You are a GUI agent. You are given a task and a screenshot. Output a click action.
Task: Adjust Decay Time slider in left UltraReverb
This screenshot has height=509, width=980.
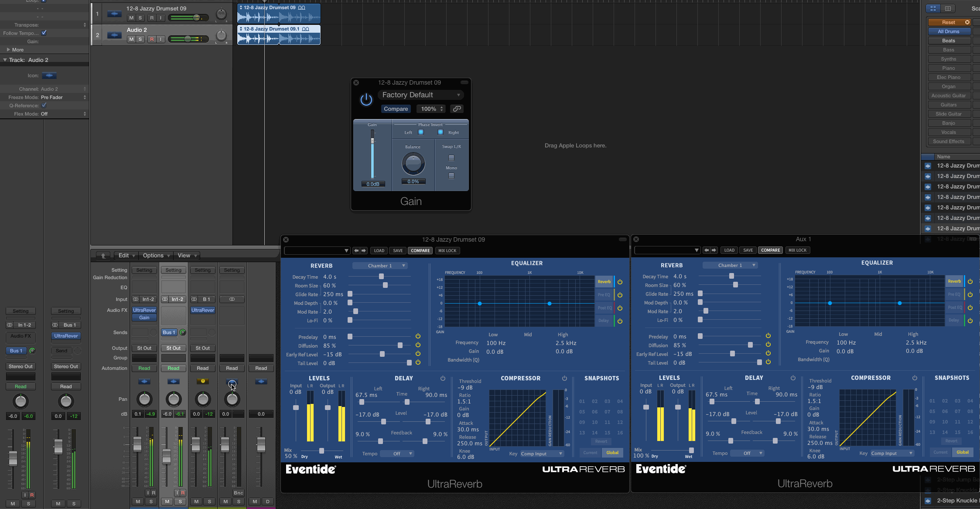[381, 277]
